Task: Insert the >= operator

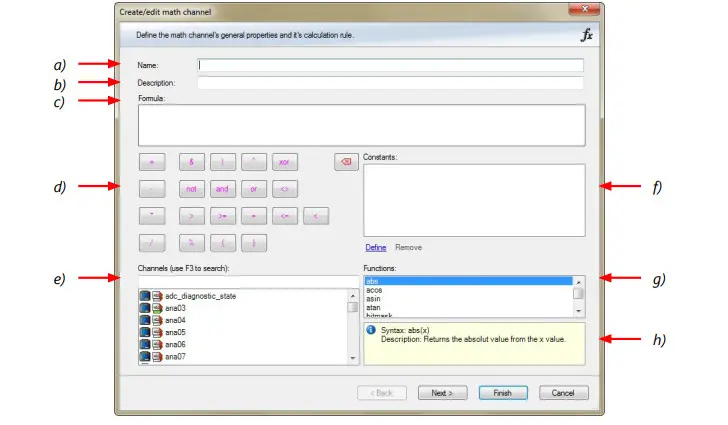Action: [222, 216]
